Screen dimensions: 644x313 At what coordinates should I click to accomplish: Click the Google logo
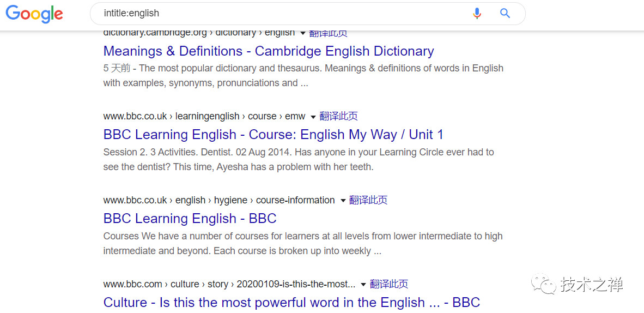pyautogui.click(x=34, y=14)
